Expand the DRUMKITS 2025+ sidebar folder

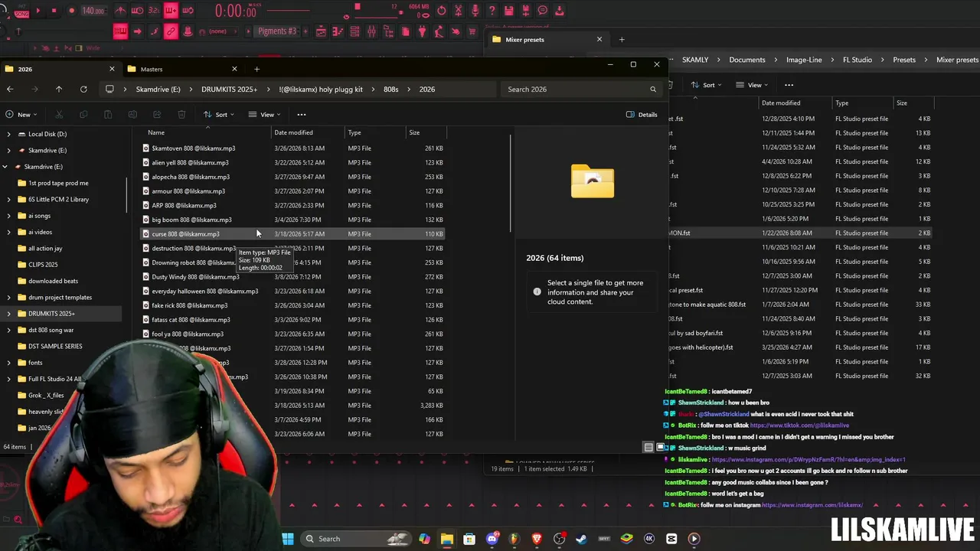pos(9,314)
